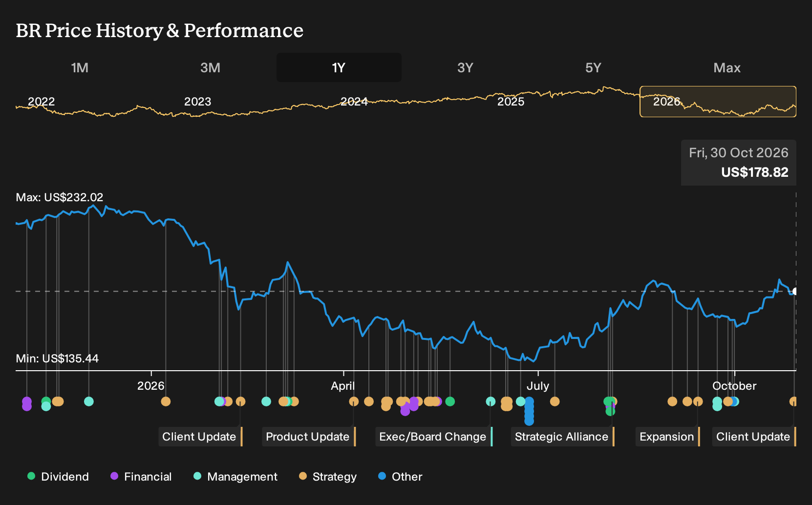
Task: Click the Min: US$135.44 label
Action: [x=57, y=358]
